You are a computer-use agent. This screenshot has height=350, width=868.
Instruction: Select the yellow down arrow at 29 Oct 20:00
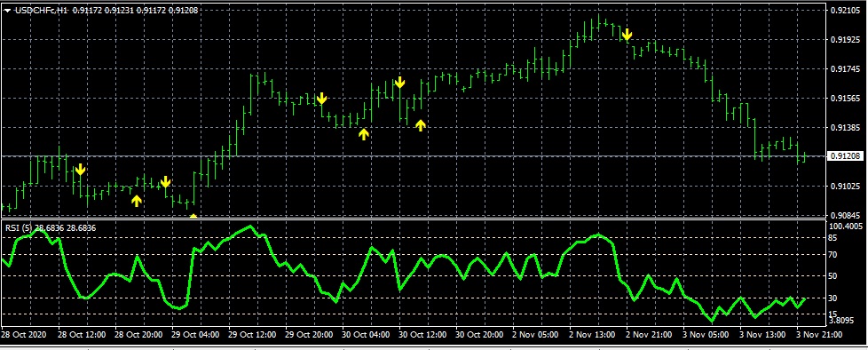[x=321, y=99]
